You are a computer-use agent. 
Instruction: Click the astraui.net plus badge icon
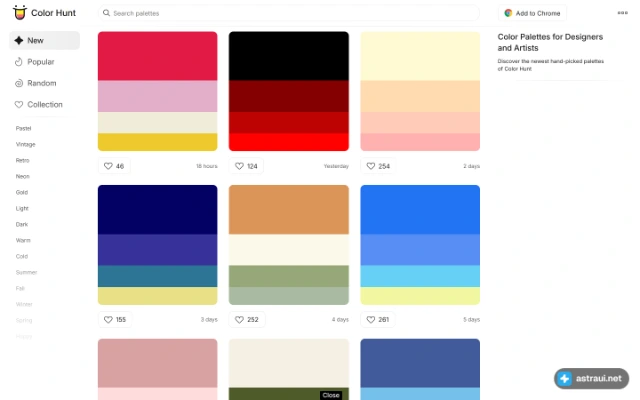click(565, 379)
